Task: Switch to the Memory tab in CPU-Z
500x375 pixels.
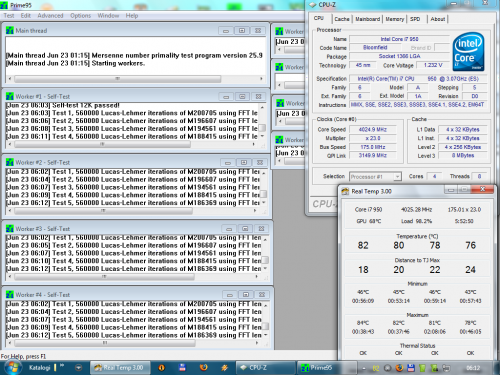Action: pyautogui.click(x=394, y=19)
